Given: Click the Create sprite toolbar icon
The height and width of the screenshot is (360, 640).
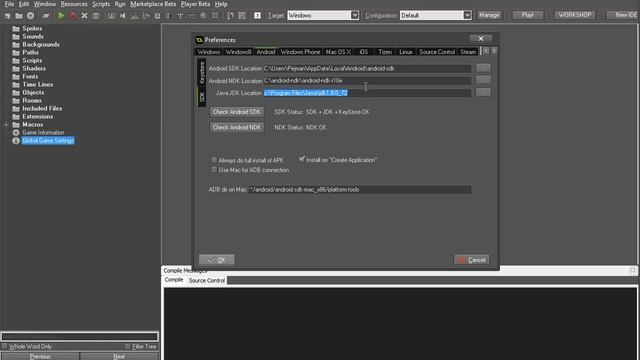Looking at the screenshot, I should click(111, 16).
